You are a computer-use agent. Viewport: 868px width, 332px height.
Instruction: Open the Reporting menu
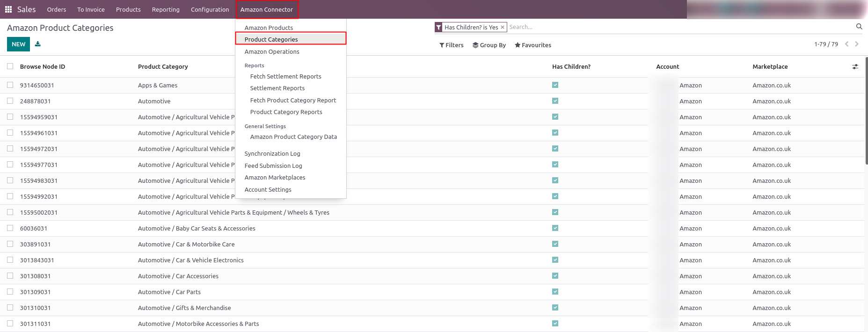166,9
